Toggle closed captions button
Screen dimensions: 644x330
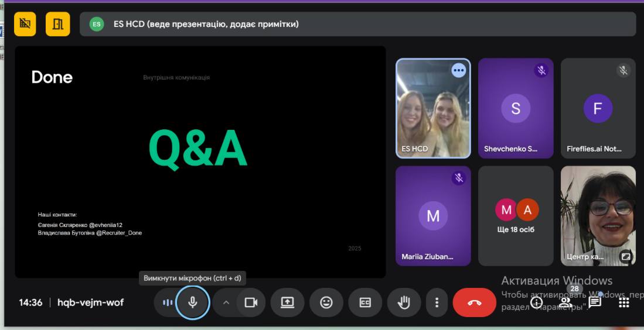[x=365, y=302]
